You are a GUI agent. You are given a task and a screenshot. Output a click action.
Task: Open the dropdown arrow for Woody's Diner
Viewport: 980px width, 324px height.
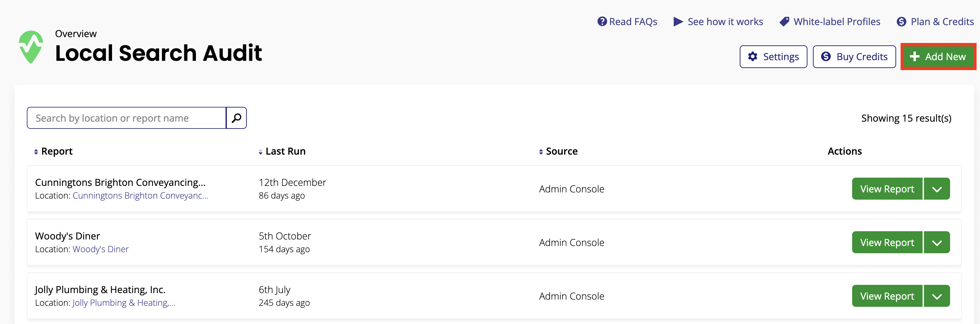pos(937,243)
